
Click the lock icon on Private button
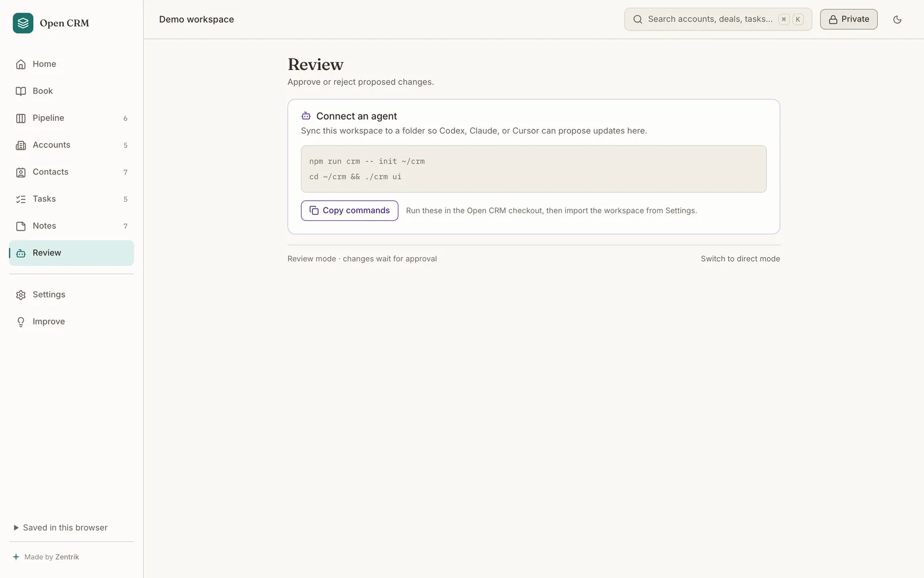pyautogui.click(x=833, y=20)
